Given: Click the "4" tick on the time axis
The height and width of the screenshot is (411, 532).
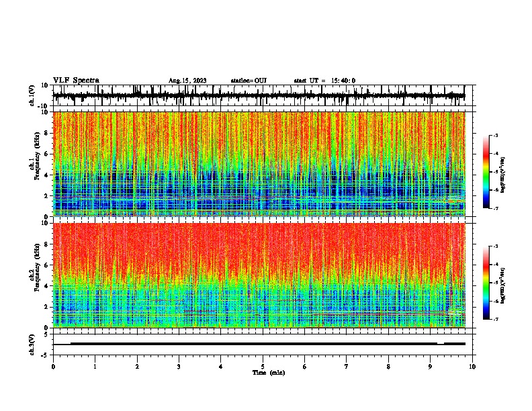Looking at the screenshot, I should tap(220, 367).
